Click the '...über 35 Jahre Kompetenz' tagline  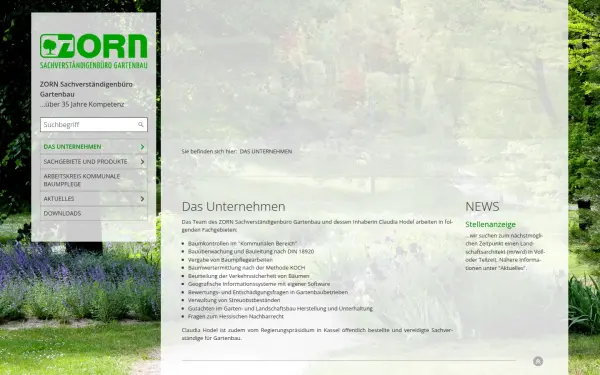(x=82, y=104)
